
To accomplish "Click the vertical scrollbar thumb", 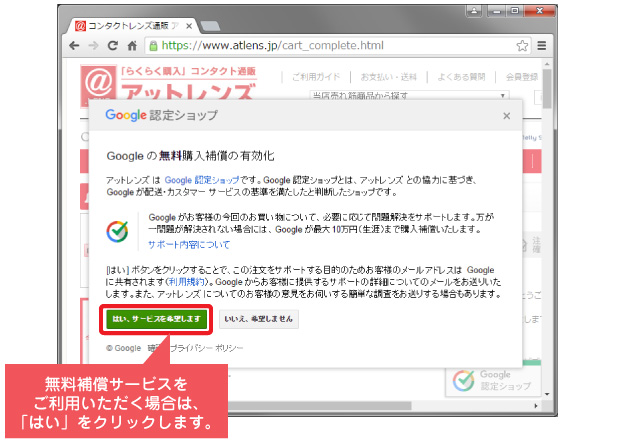I will click(547, 88).
